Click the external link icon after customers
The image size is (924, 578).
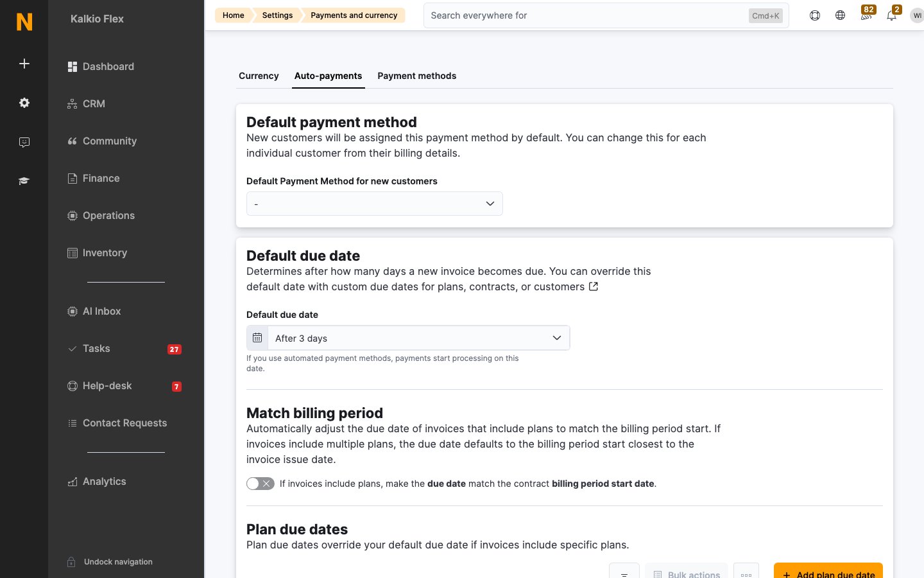[594, 286]
